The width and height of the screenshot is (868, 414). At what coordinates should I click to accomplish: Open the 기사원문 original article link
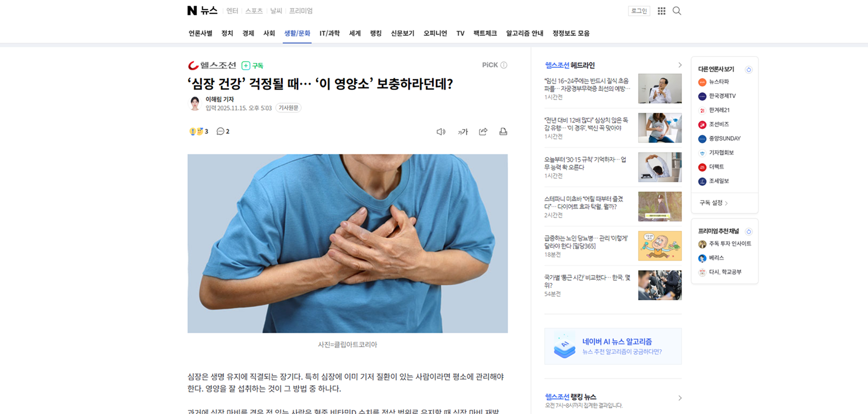[288, 108]
